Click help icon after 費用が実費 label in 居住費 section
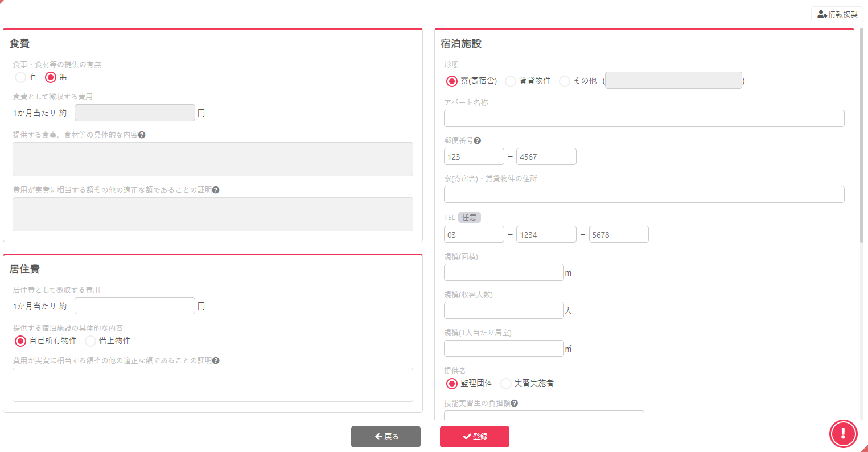This screenshot has height=452, width=868. click(x=216, y=360)
